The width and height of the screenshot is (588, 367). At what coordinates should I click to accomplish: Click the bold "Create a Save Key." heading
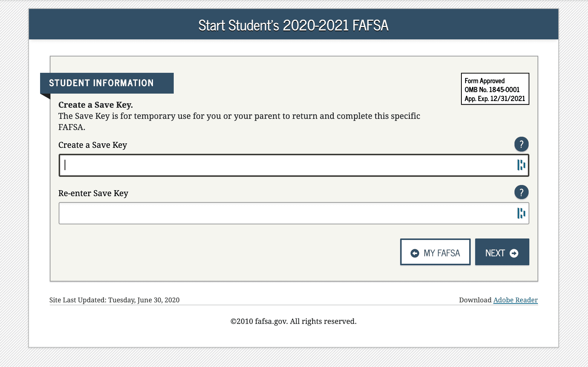coord(95,105)
